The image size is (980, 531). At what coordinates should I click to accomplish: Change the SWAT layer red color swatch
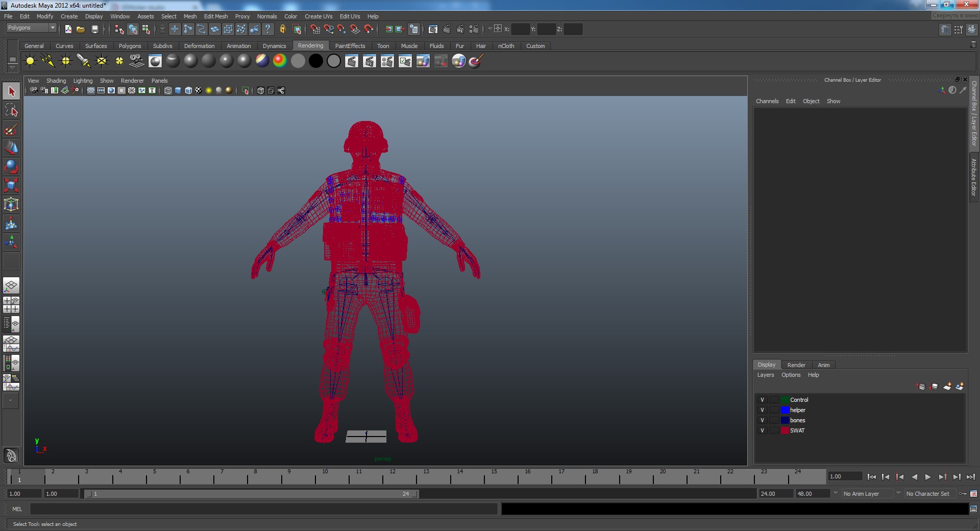[785, 430]
